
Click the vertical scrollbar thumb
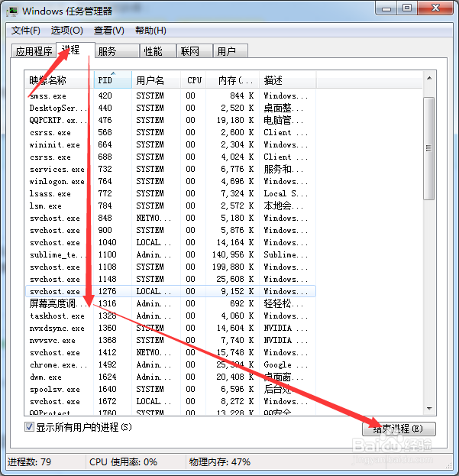[429, 148]
